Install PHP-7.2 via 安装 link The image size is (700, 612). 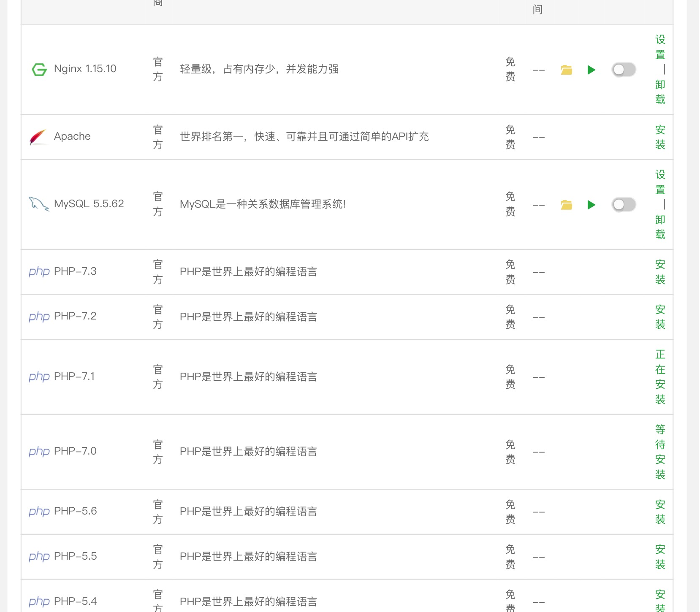[660, 317]
